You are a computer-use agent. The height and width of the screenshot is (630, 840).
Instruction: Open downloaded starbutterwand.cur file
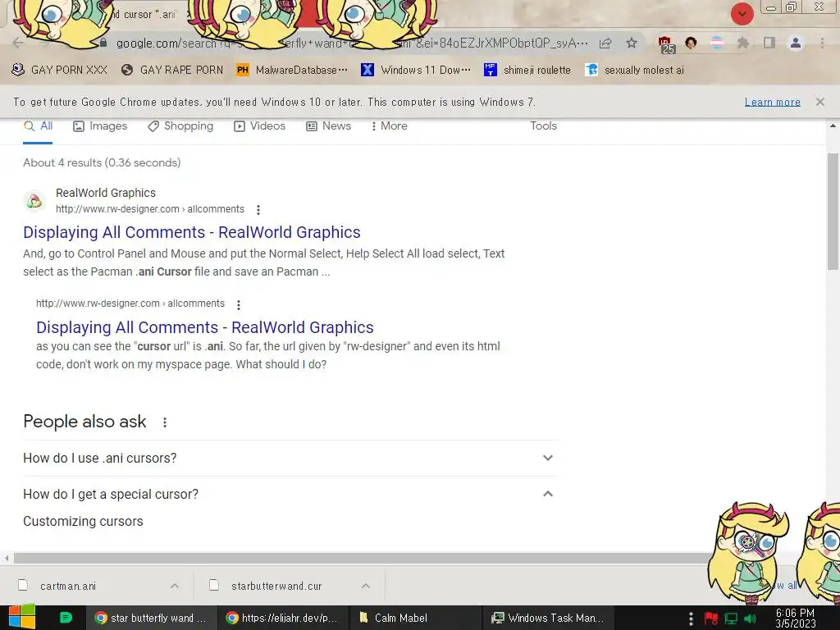click(x=276, y=586)
